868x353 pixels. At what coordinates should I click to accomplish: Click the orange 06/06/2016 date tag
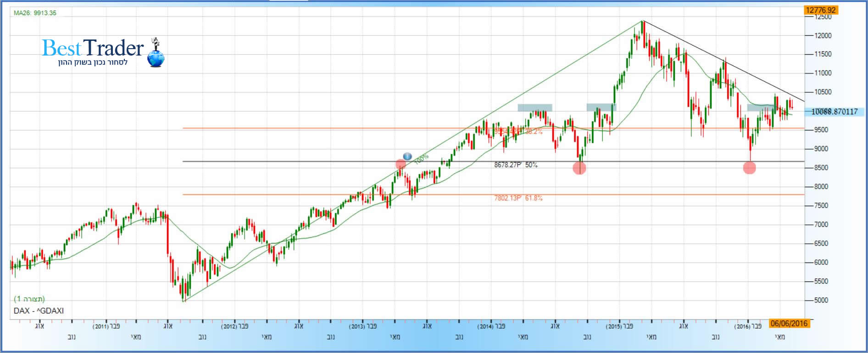[x=789, y=323]
